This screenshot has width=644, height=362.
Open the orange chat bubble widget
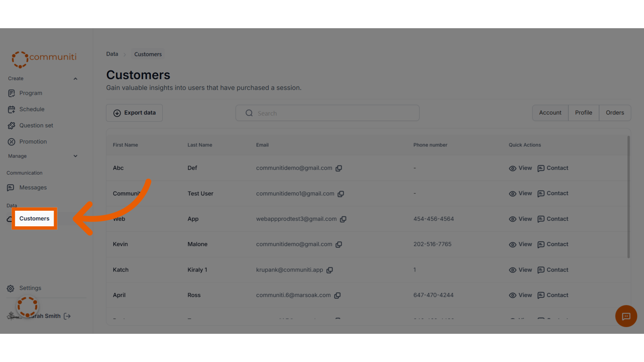click(x=626, y=316)
